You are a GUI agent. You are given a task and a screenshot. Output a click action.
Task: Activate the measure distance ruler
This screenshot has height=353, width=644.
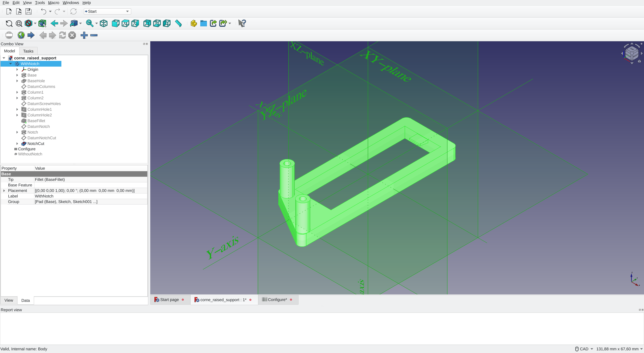tap(178, 23)
